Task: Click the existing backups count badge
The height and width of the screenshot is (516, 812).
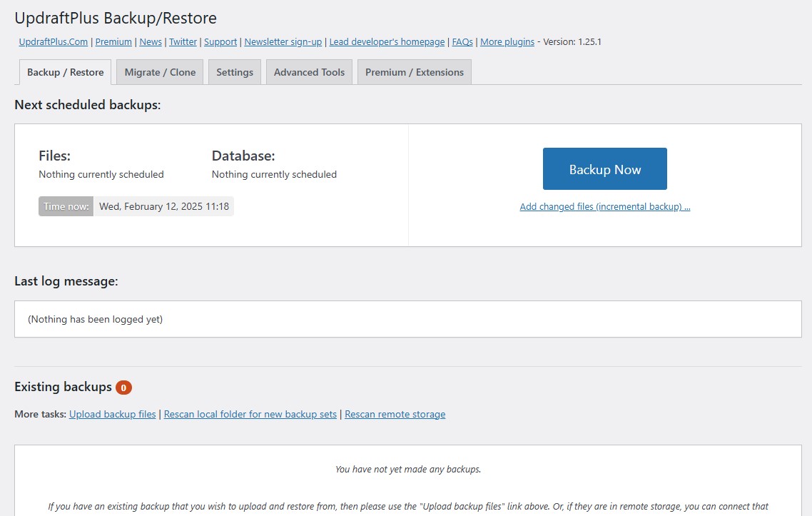Action: pyautogui.click(x=123, y=388)
